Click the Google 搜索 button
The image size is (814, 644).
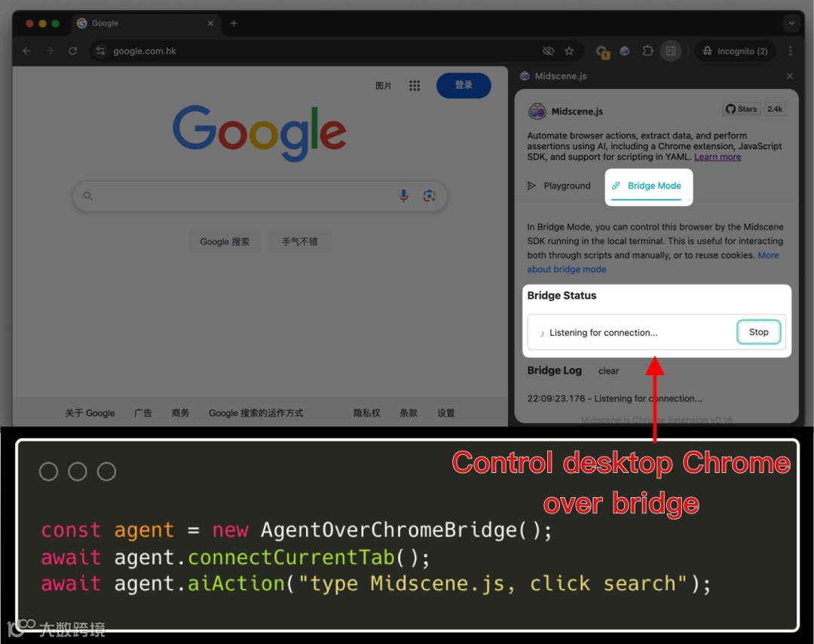tap(225, 242)
